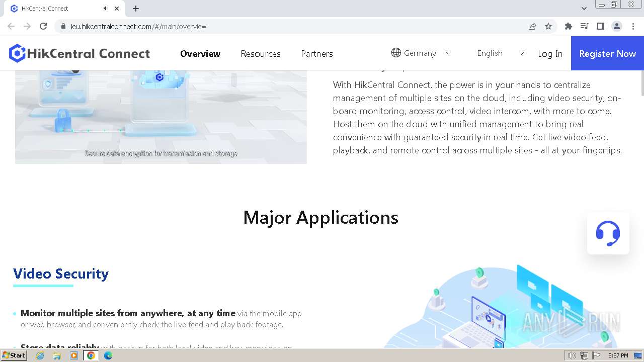
Task: Switch to Chrome in the taskbar
Action: 91,355
